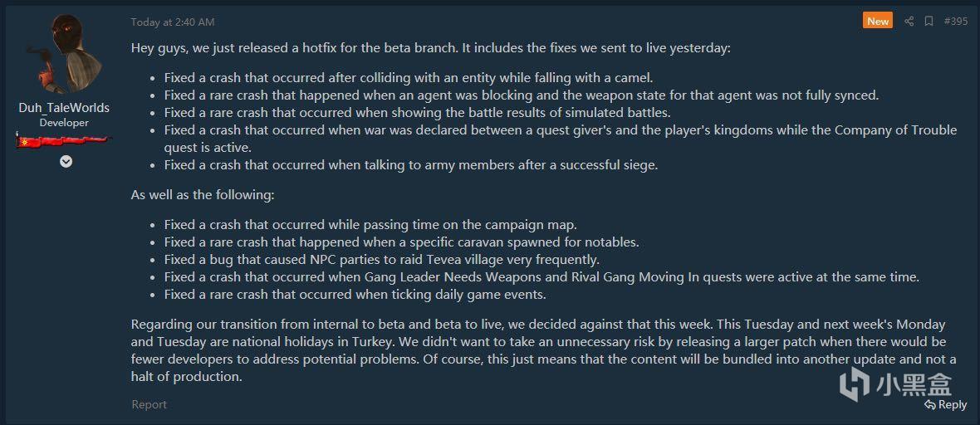Image resolution: width=980 pixels, height=425 pixels.
Task: Click the Gang Leader Needs Weapons bullet
Action: tap(541, 277)
